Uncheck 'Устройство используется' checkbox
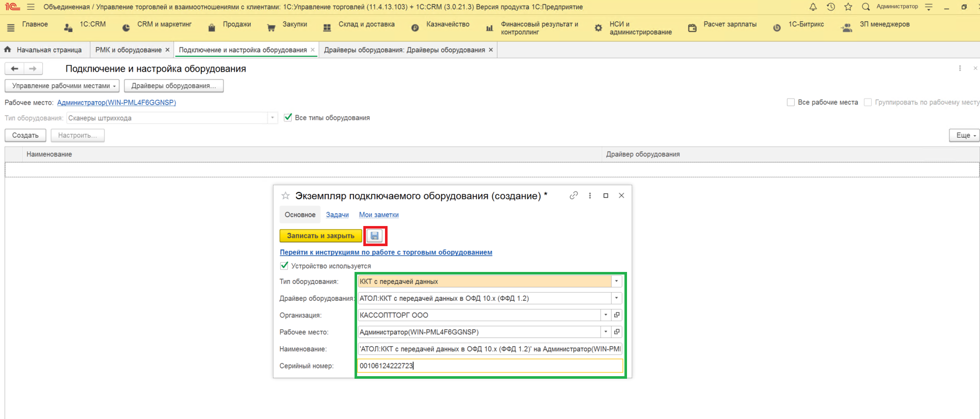Viewport: 980px width, 419px height. [x=284, y=266]
